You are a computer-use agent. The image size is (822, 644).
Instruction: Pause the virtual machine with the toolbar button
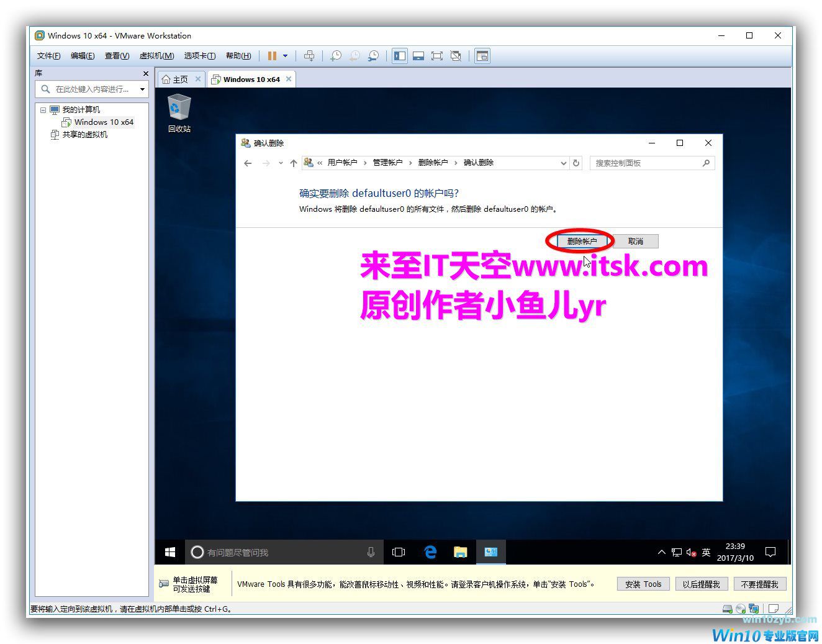click(272, 56)
